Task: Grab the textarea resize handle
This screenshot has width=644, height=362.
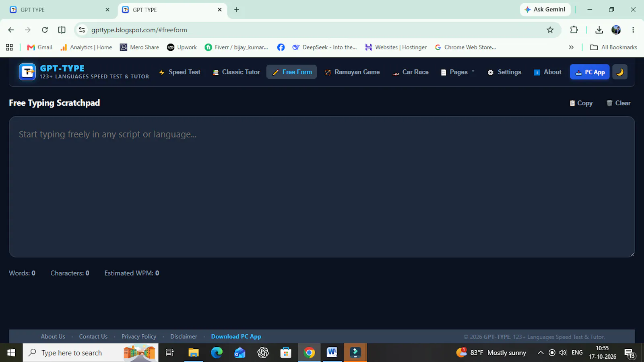Action: tap(632, 254)
